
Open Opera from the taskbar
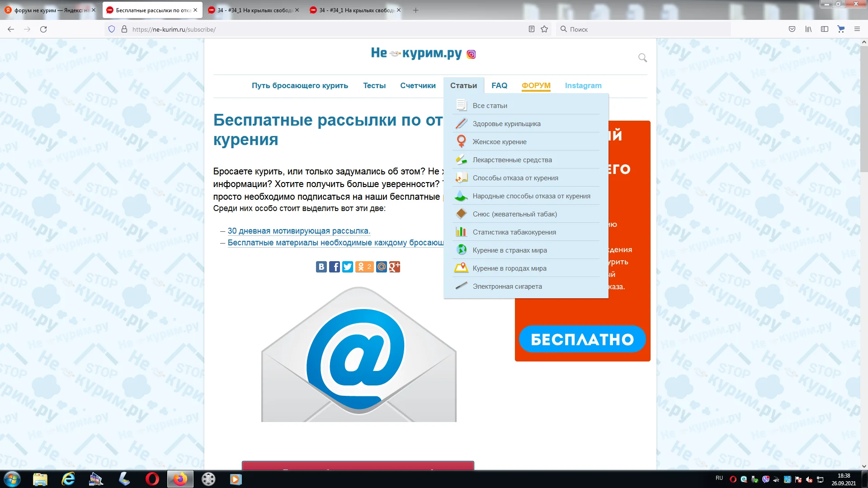click(x=153, y=479)
